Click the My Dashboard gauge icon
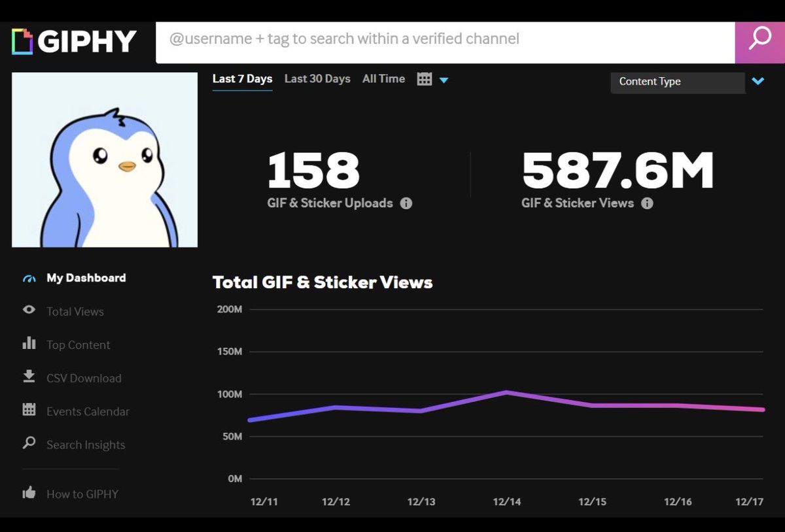The image size is (785, 532). (29, 278)
